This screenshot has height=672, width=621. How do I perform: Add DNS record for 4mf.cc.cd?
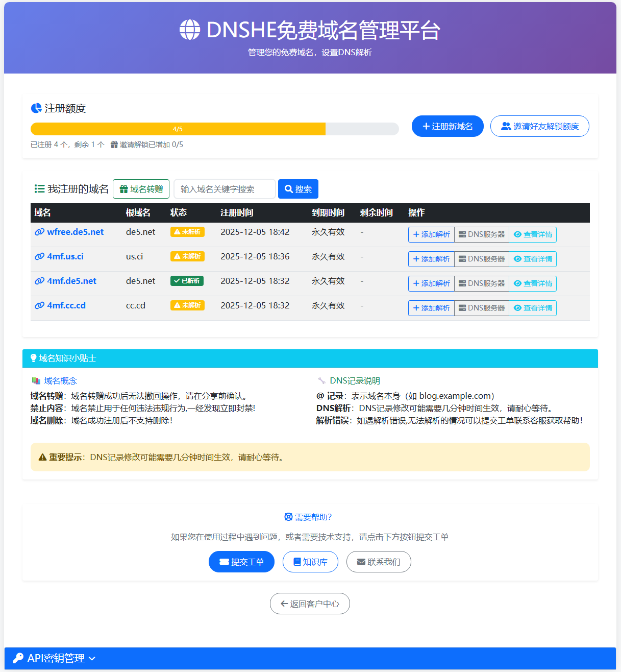pyautogui.click(x=431, y=308)
